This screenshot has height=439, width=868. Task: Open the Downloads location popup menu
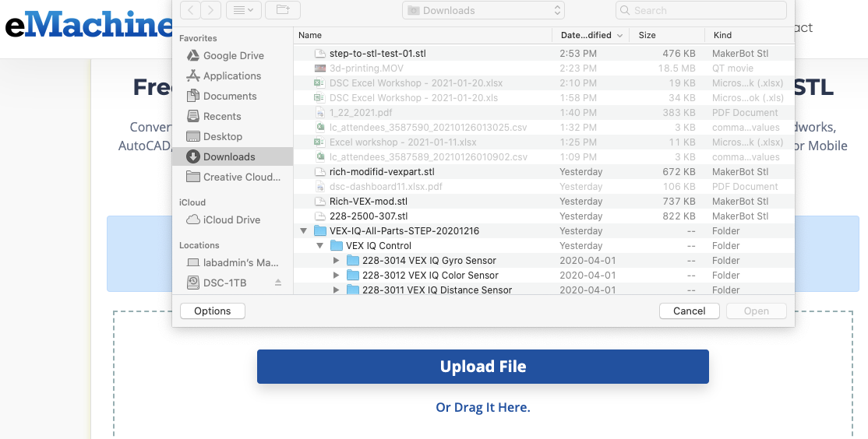[x=483, y=10]
